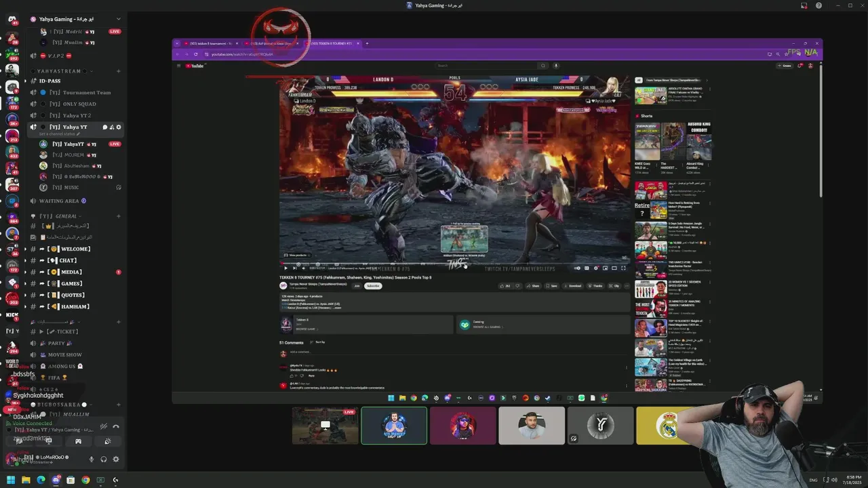Create channel in BIGBOSSAREA category
The image size is (868, 488).
119,405
